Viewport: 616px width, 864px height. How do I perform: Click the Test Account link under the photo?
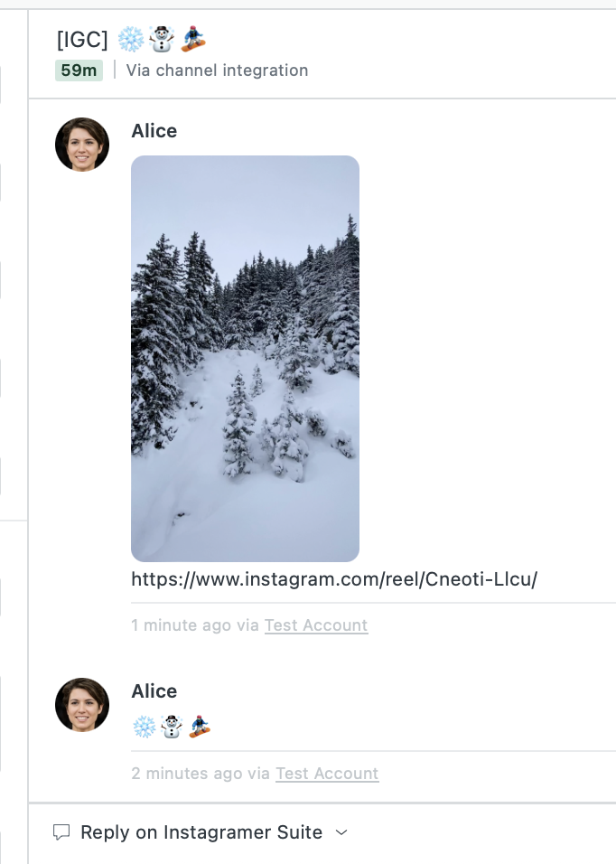(x=316, y=625)
